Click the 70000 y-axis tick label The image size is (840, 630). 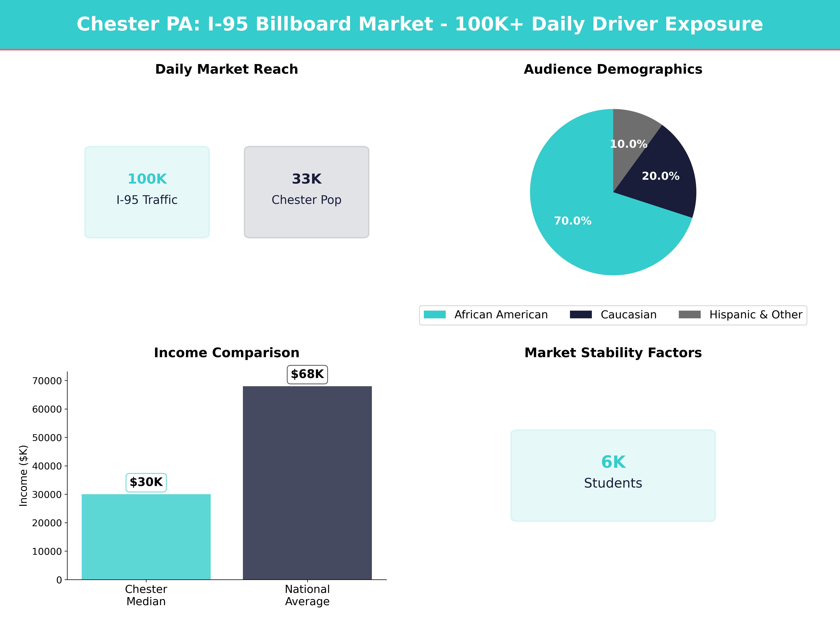point(47,381)
